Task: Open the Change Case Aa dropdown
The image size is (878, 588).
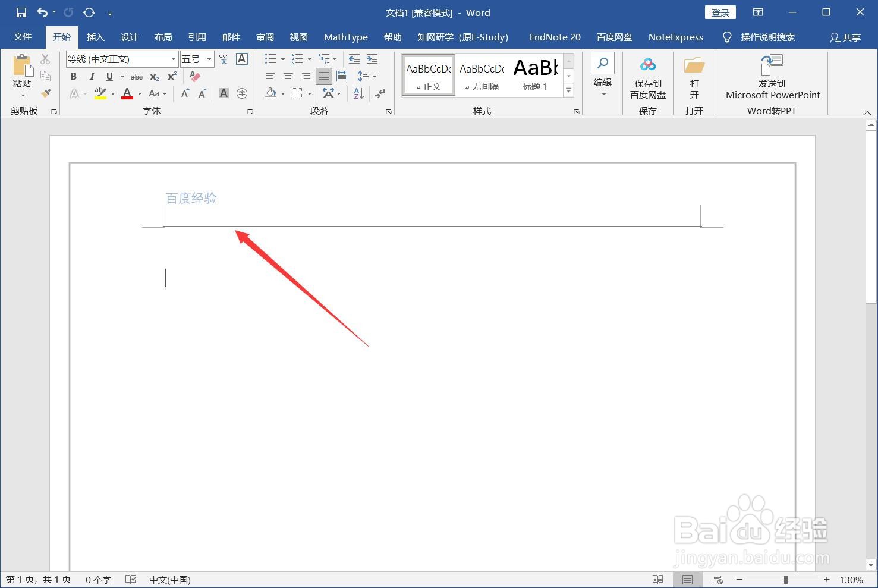Action: click(x=158, y=93)
